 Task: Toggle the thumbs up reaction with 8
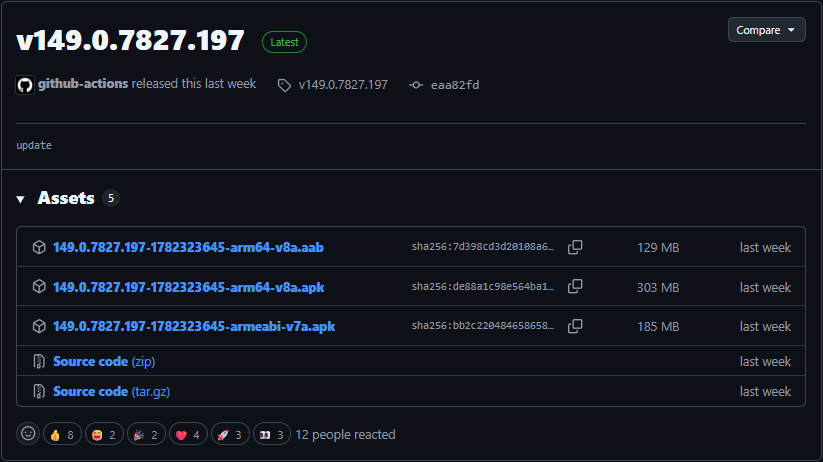[x=62, y=434]
